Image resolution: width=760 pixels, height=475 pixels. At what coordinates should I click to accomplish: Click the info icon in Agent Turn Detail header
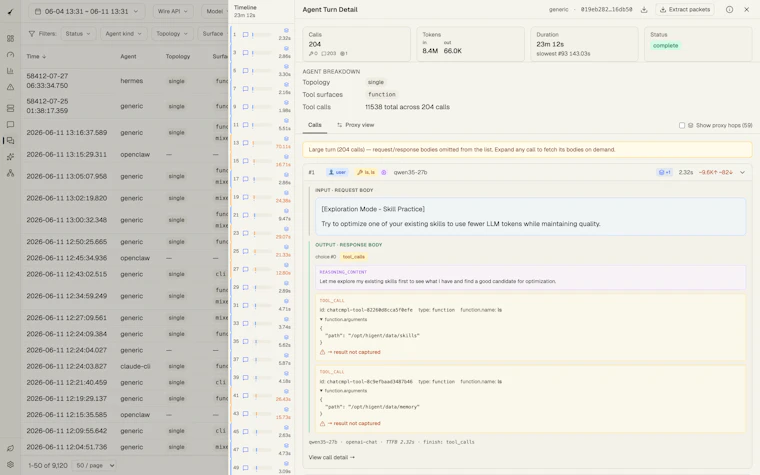click(729, 10)
